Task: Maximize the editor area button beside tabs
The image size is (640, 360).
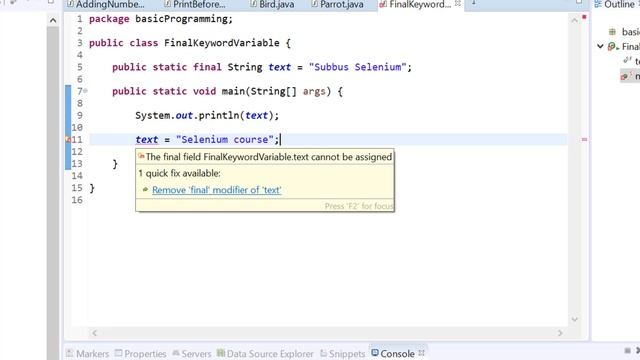Action: point(579,2)
